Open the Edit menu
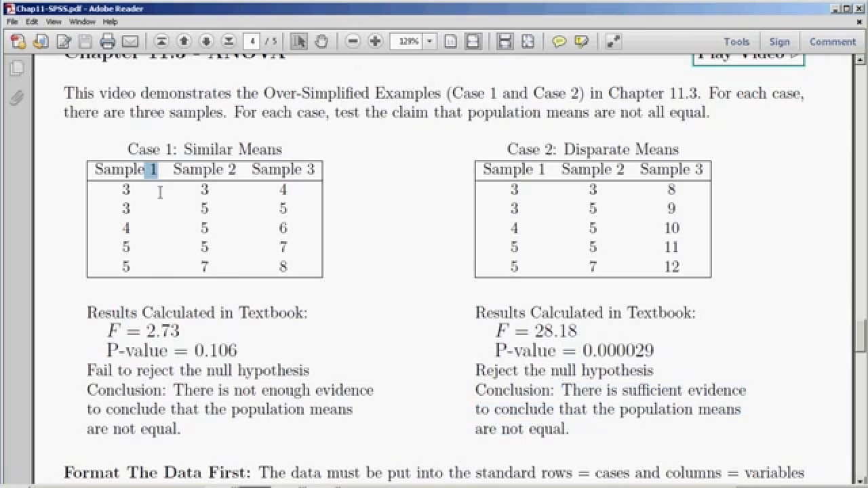The height and width of the screenshot is (488, 868). click(32, 22)
